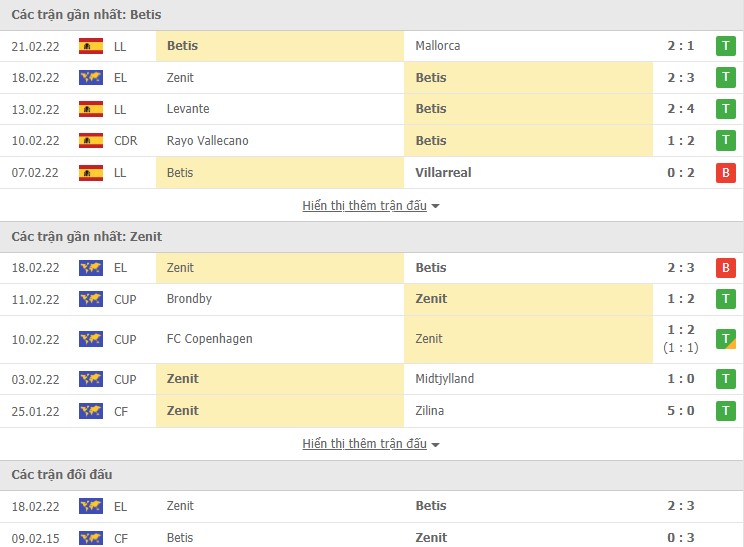
Task: Click green T result badge for Betis-Mallorca
Action: (x=725, y=46)
